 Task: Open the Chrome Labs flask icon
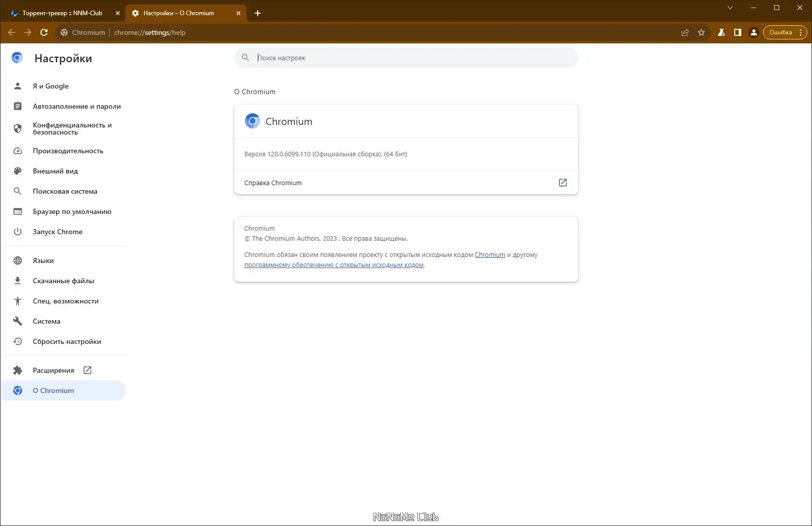click(722, 32)
